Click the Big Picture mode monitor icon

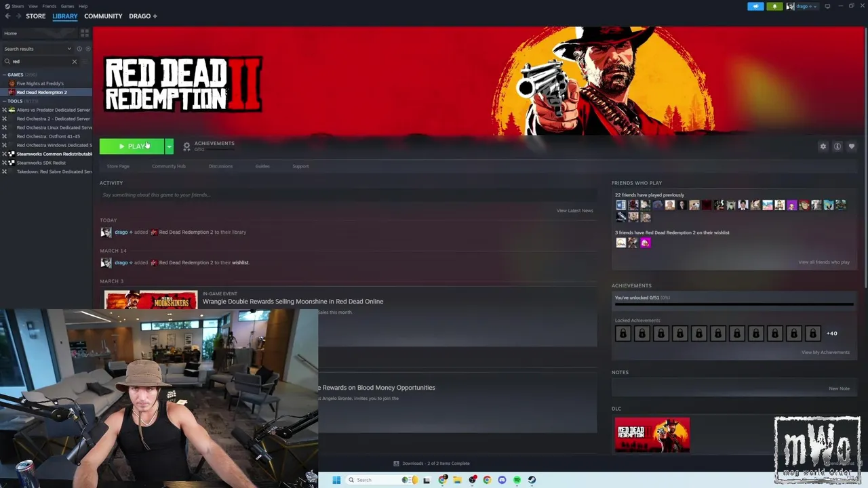coord(827,6)
